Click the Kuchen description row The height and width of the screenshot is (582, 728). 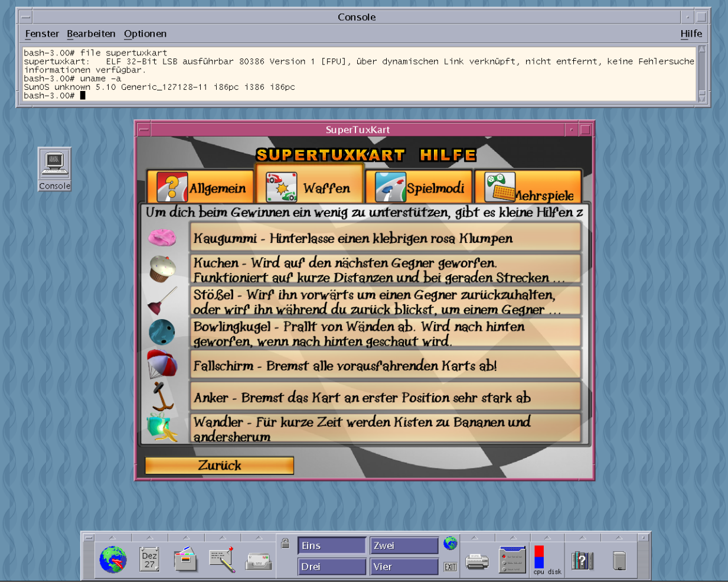coord(385,269)
